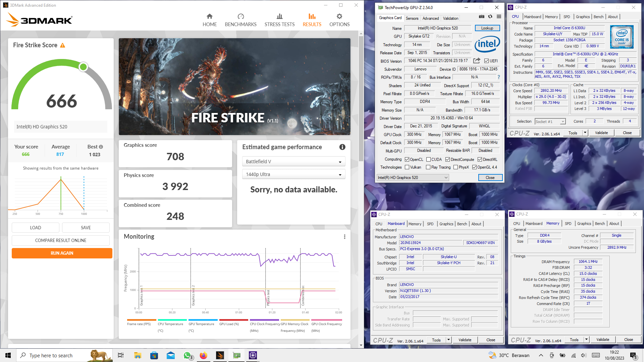This screenshot has height=362, width=644.
Task: Expand Tools arrow in CPU-Z Mainboard window
Action: (448, 340)
